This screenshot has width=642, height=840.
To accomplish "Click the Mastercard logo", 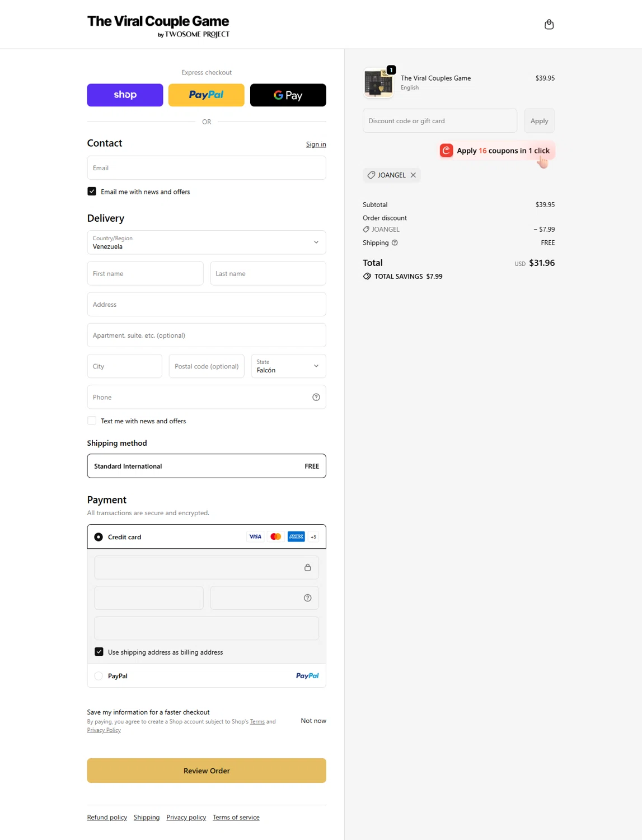I will 275,536.
